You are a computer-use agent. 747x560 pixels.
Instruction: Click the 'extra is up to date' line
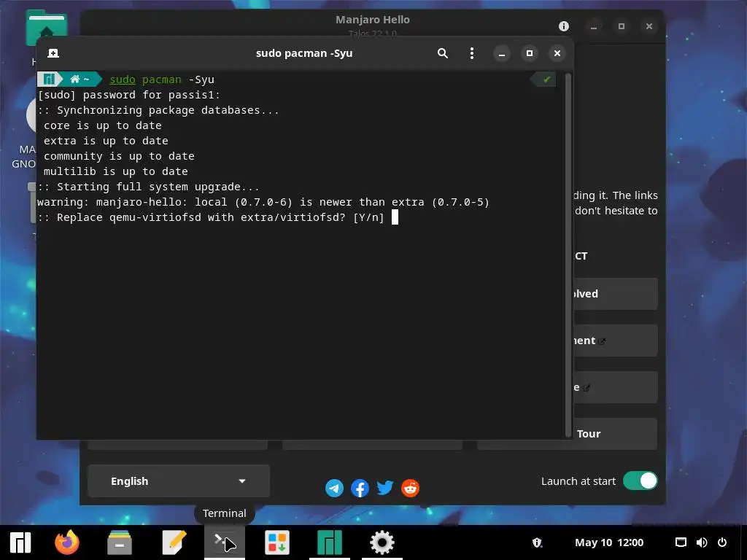coord(106,141)
